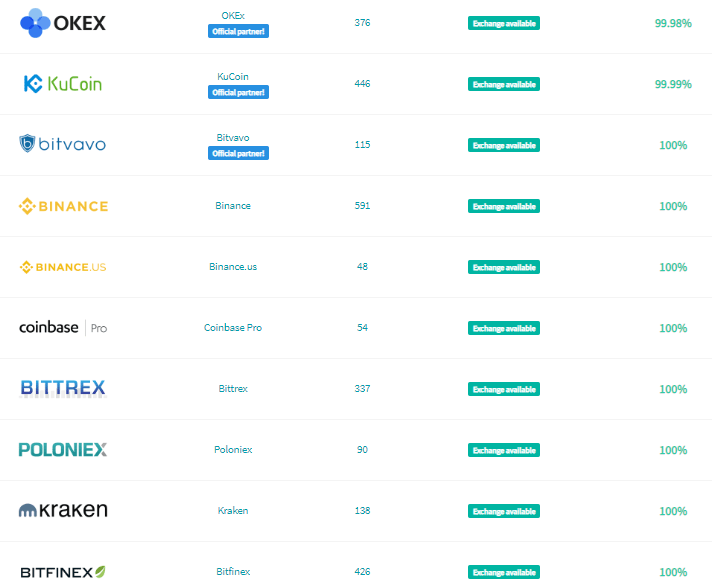Select the bitvavo shield logo
The width and height of the screenshot is (712, 586).
coord(63,144)
